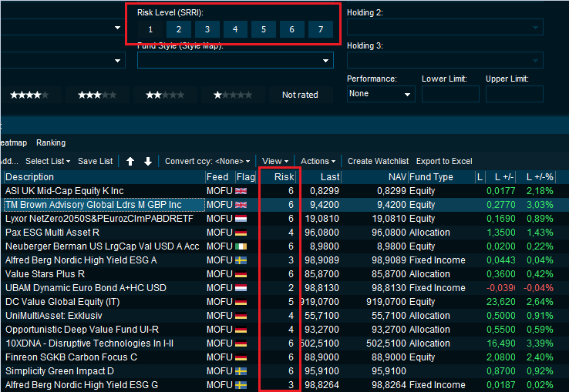Toggle the Not rated filter
569x392 pixels.
click(300, 95)
